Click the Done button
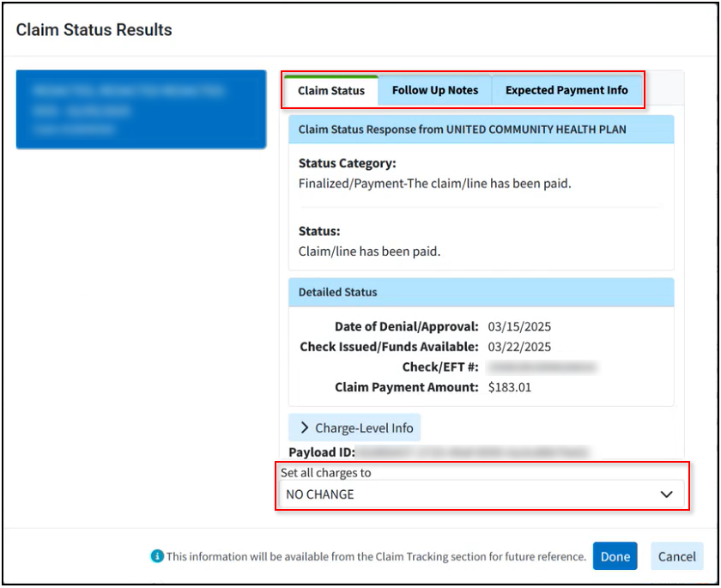Screen dimensions: 721x588 pos(615,556)
